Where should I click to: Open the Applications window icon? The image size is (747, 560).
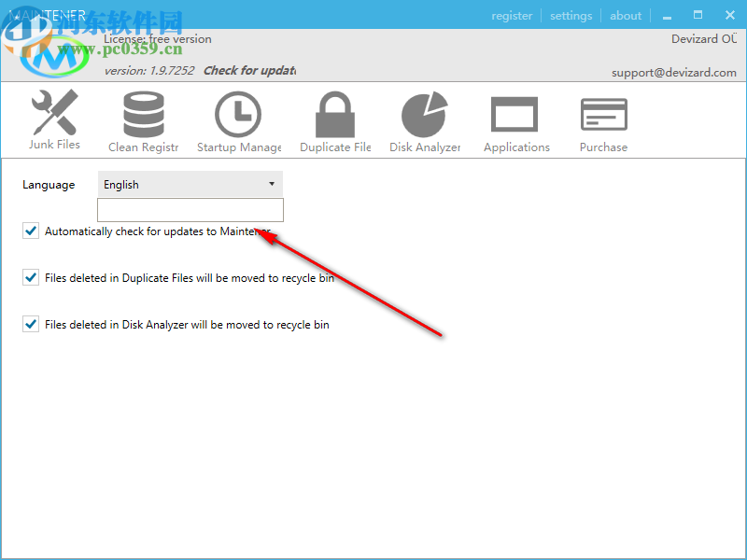click(514, 114)
